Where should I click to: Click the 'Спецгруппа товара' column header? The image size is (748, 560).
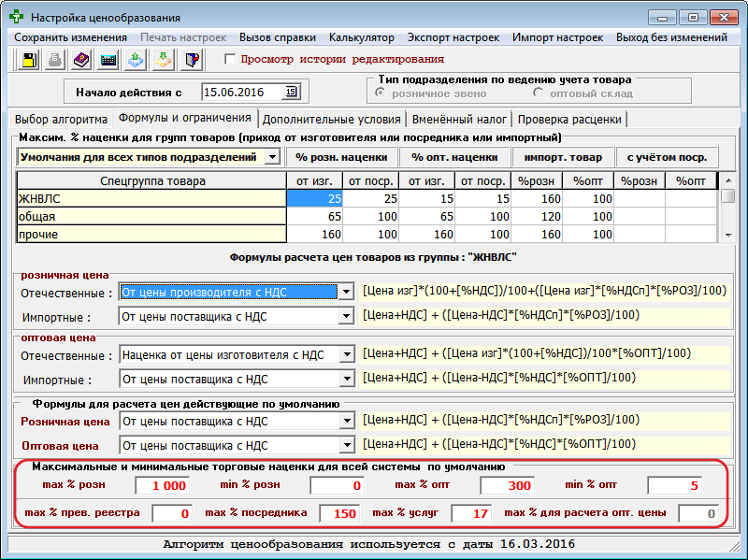151,180
